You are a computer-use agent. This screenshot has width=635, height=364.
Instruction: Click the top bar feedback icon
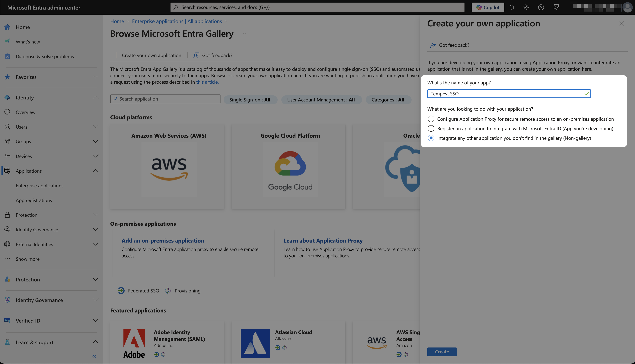tap(556, 7)
